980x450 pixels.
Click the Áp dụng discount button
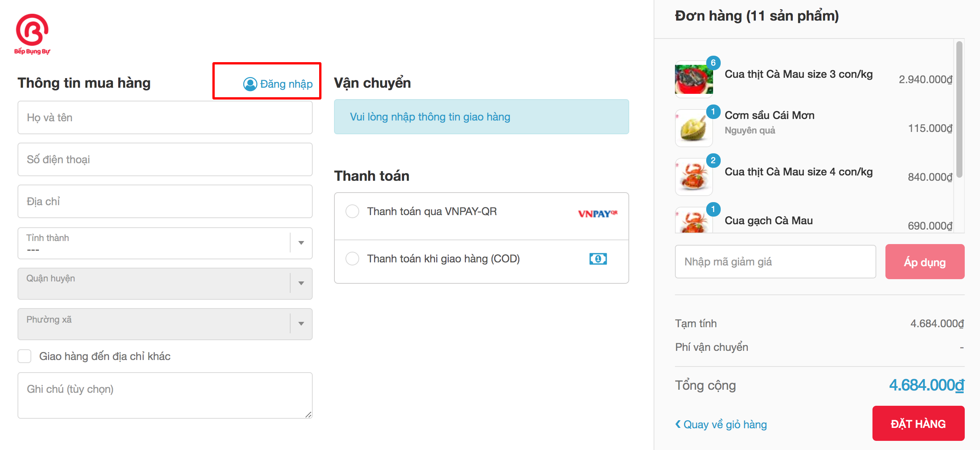(x=925, y=262)
